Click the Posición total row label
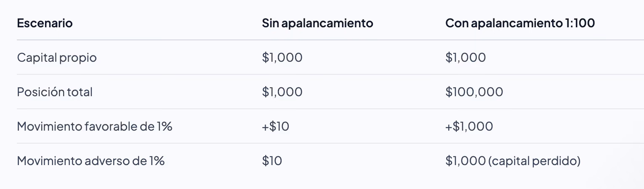644x189 pixels. click(55, 92)
